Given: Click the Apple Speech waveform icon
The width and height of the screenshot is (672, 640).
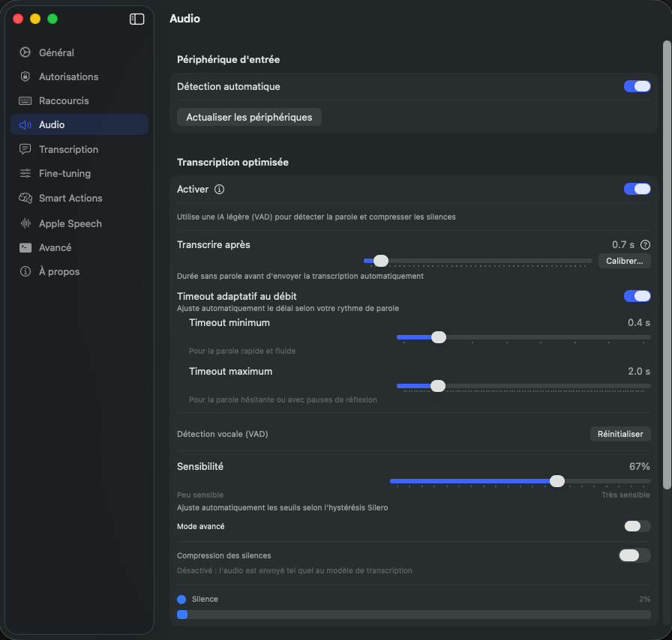Looking at the screenshot, I should point(25,223).
